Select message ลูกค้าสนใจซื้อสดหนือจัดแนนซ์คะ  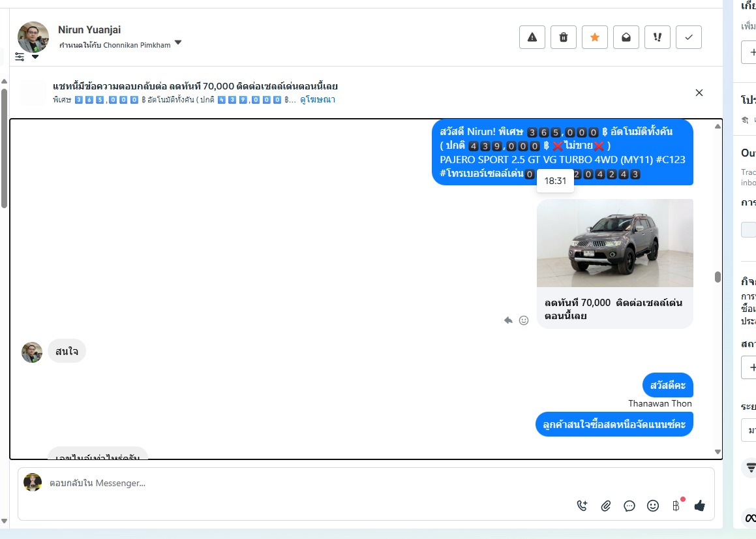(x=614, y=424)
